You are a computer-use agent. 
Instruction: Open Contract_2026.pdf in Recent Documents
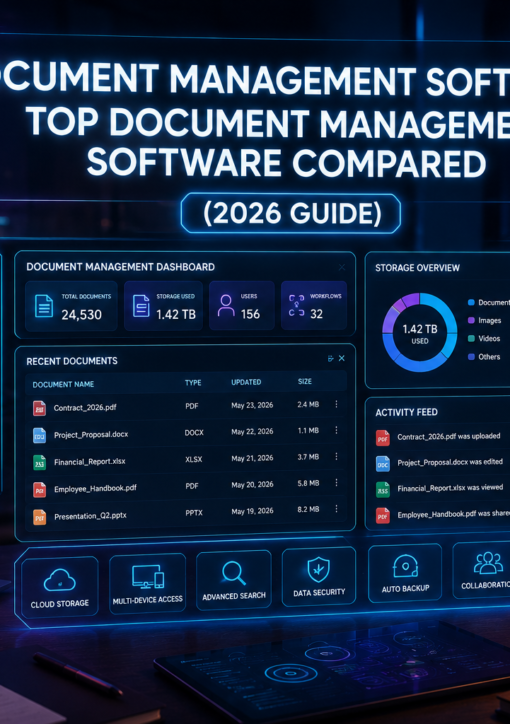click(85, 408)
